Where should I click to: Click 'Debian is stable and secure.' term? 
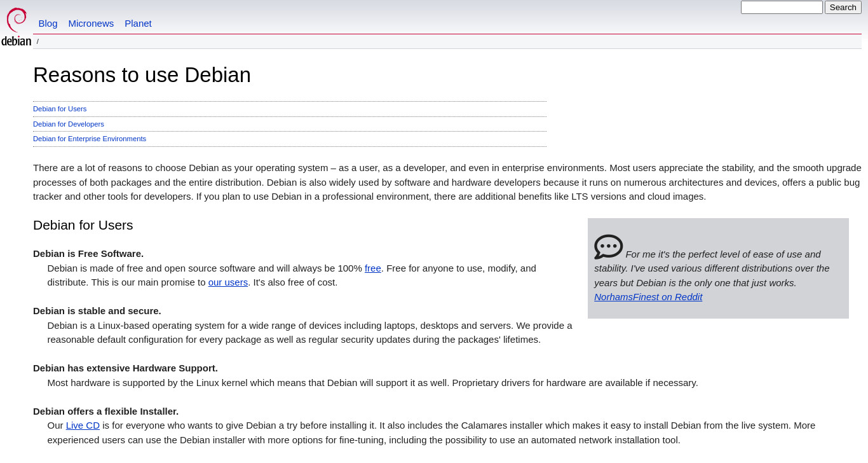click(x=97, y=311)
